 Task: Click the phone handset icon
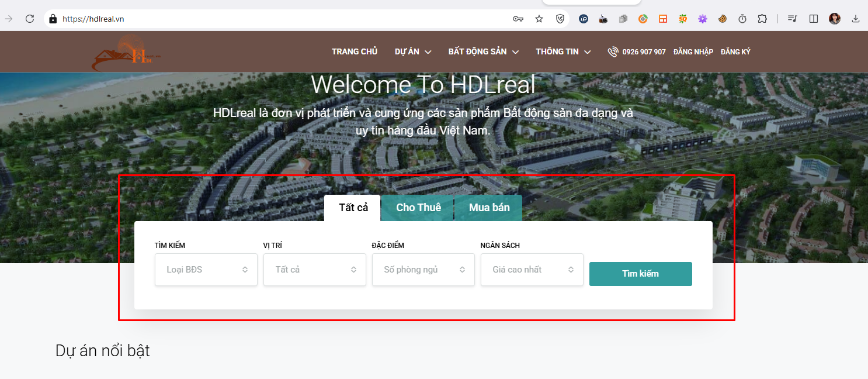click(613, 51)
